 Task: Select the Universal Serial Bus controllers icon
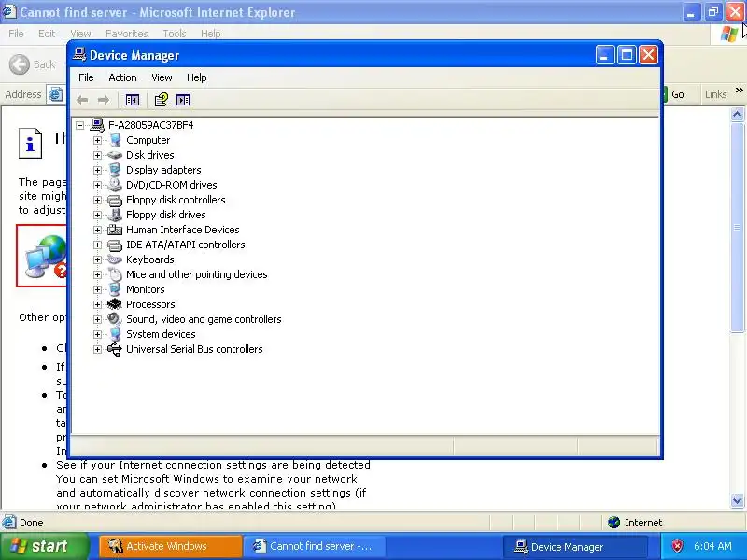[x=115, y=349]
